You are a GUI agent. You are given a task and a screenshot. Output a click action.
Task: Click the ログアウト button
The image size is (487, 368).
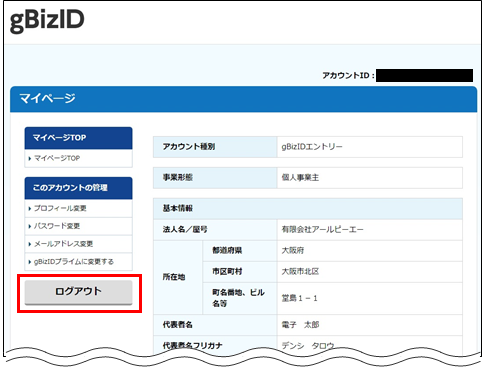(79, 292)
